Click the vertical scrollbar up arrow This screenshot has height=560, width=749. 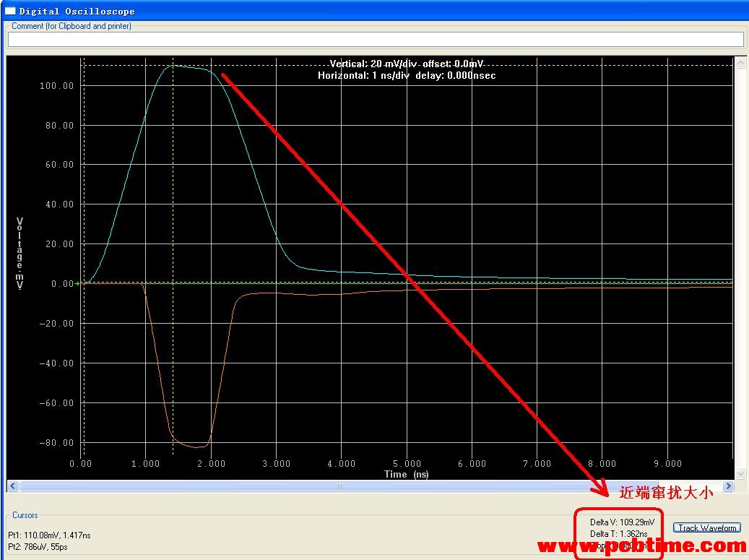[740, 63]
